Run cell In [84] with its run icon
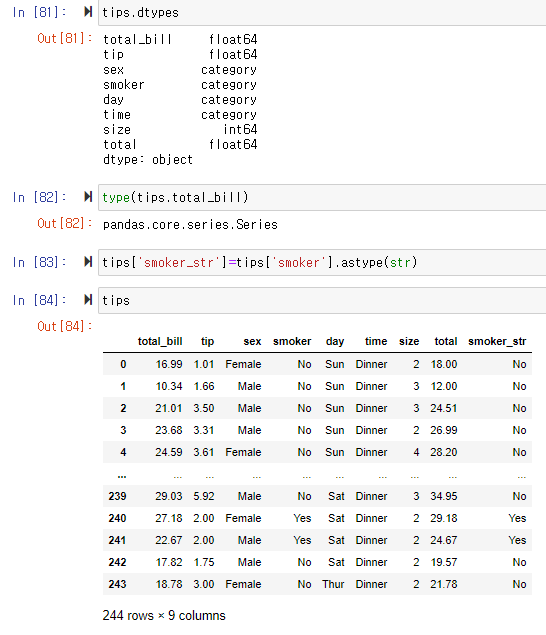 [88, 300]
